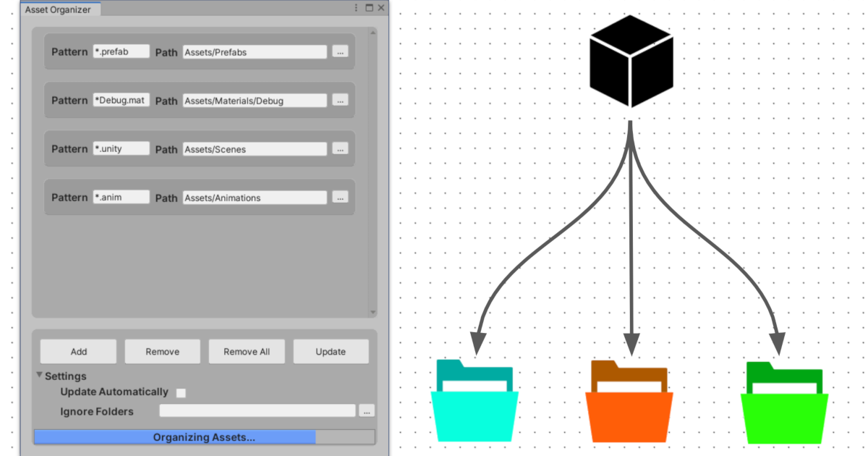Click the black cube asset icon
Viewport: 868px width, 456px height.
pos(630,62)
